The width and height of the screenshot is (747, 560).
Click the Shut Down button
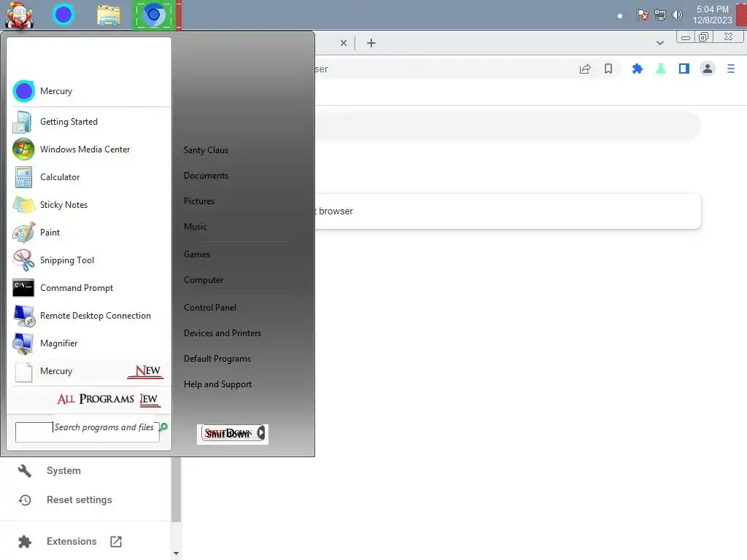[228, 433]
